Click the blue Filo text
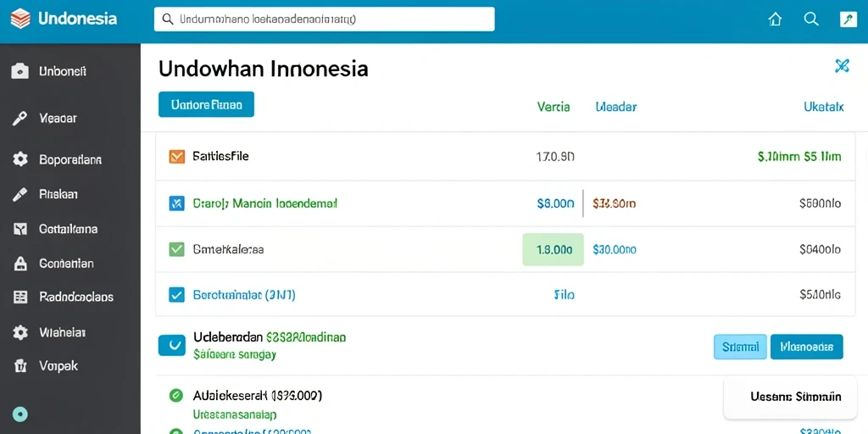 [564, 295]
